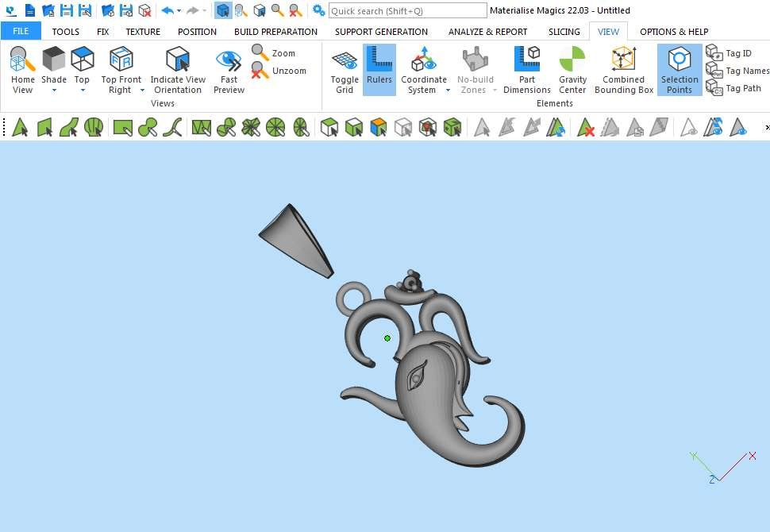
Task: Toggle Grid visibility on the platform
Action: [345, 60]
